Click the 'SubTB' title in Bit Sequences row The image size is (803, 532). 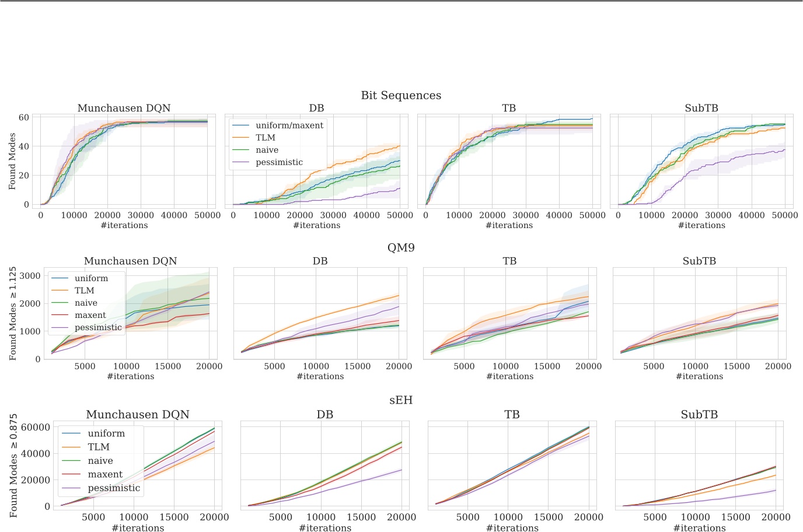[x=701, y=108]
